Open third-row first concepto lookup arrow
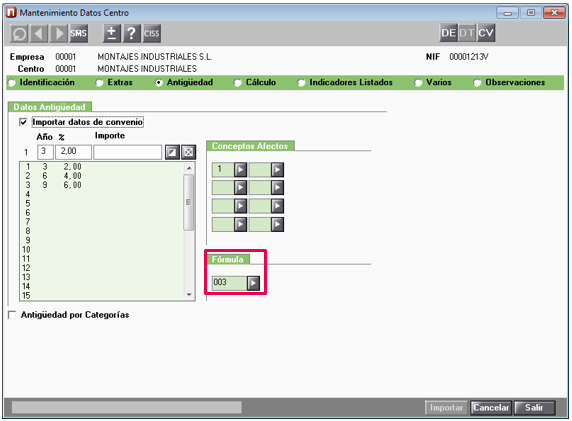 tap(240, 206)
